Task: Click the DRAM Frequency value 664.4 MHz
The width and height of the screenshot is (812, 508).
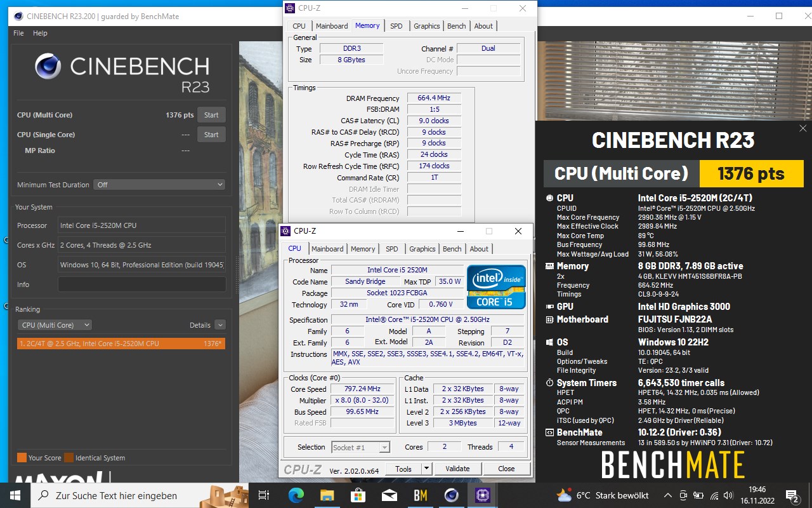Action: [434, 98]
